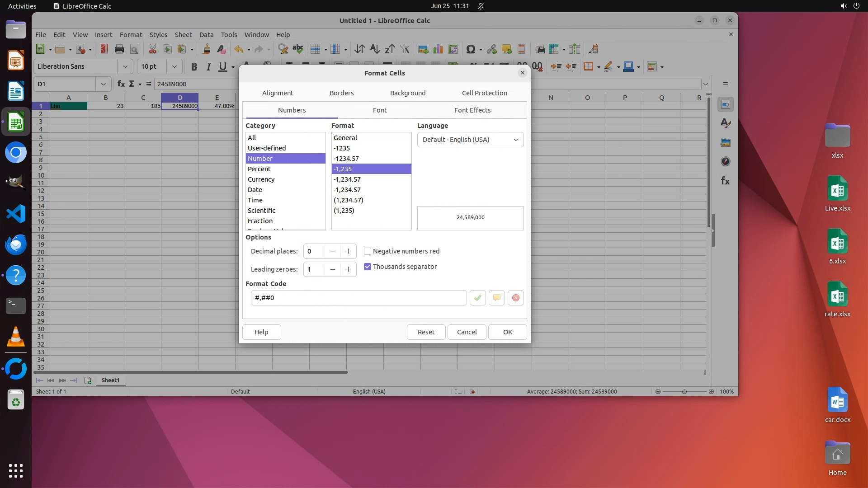Click the Edit Comment icon beside Format Code

click(x=496, y=298)
